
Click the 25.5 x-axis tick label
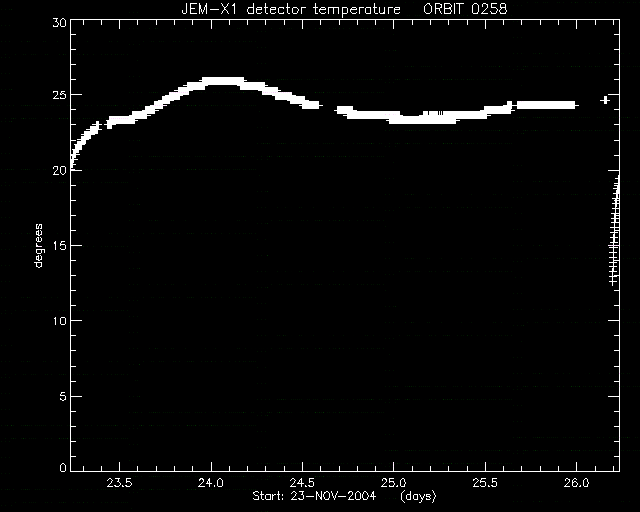point(485,483)
